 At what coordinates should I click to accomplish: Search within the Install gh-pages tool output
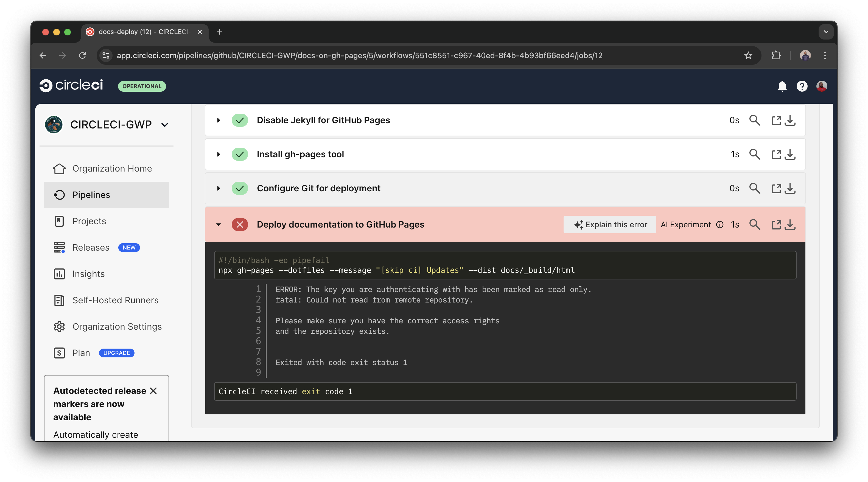point(755,154)
